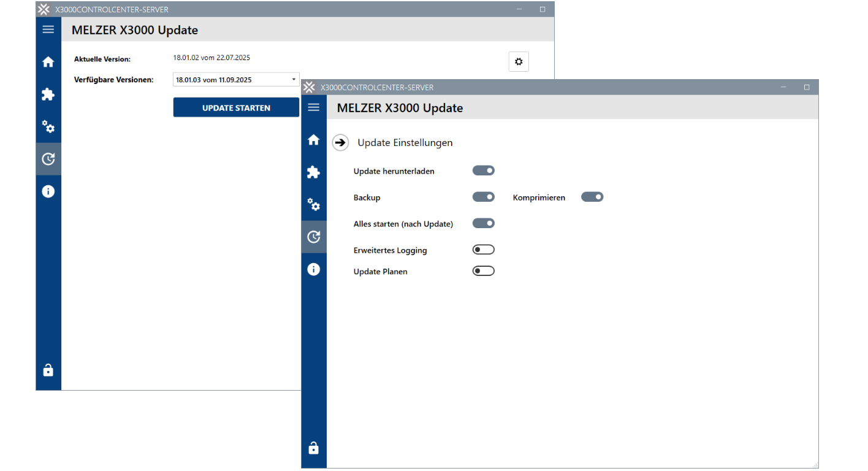868x471 pixels.
Task: Switch off the Komprimieren toggle
Action: coord(592,197)
